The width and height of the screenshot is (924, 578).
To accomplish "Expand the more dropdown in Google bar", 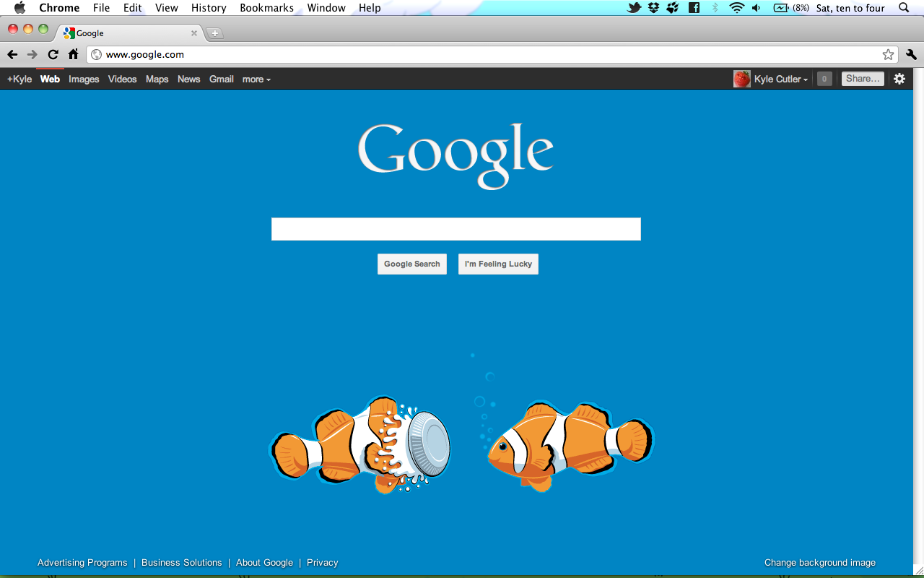I will point(256,79).
